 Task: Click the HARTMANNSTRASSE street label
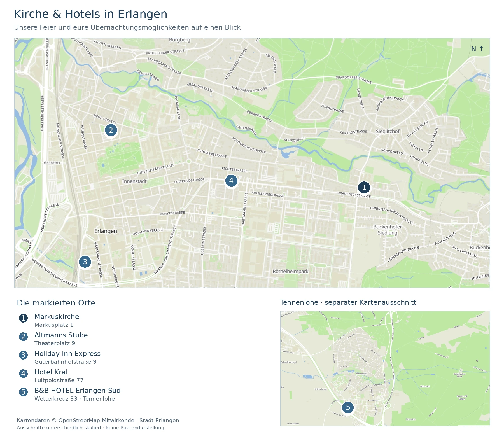tap(245, 209)
